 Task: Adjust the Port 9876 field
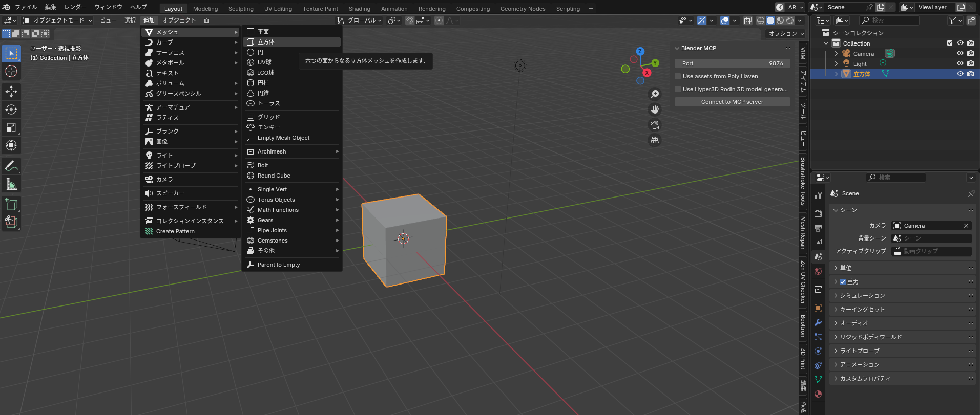(x=732, y=63)
